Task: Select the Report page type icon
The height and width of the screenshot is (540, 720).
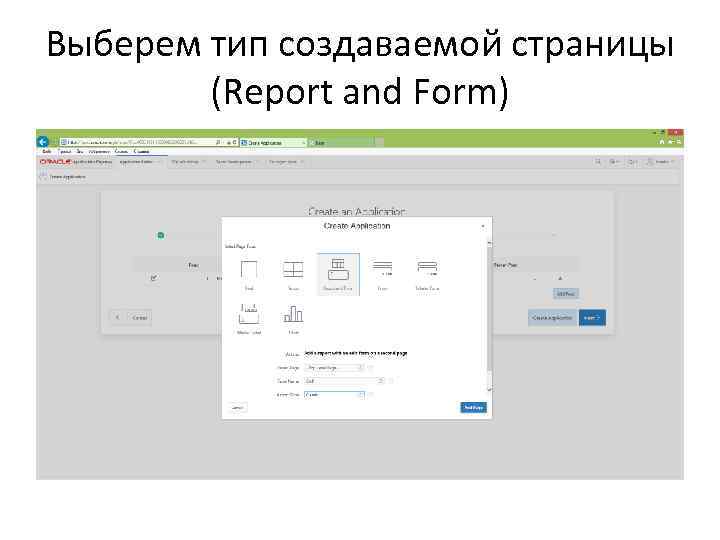Action: (293, 270)
